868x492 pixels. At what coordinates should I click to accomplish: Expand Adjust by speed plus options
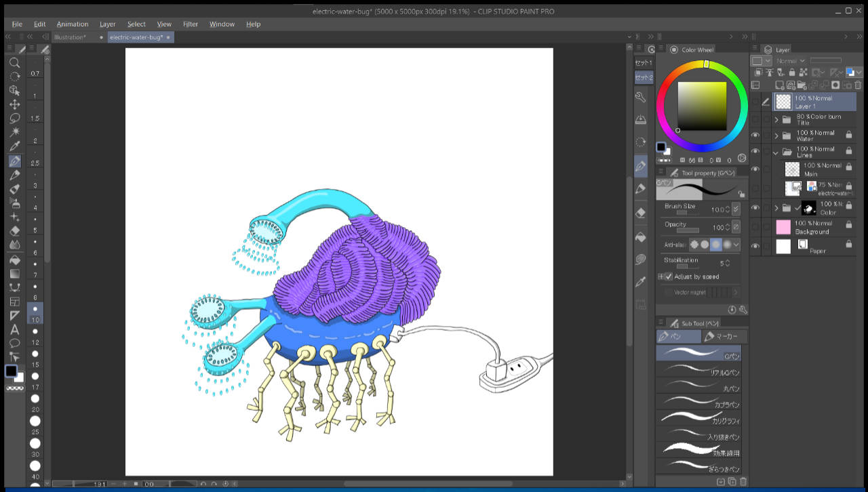pos(661,276)
